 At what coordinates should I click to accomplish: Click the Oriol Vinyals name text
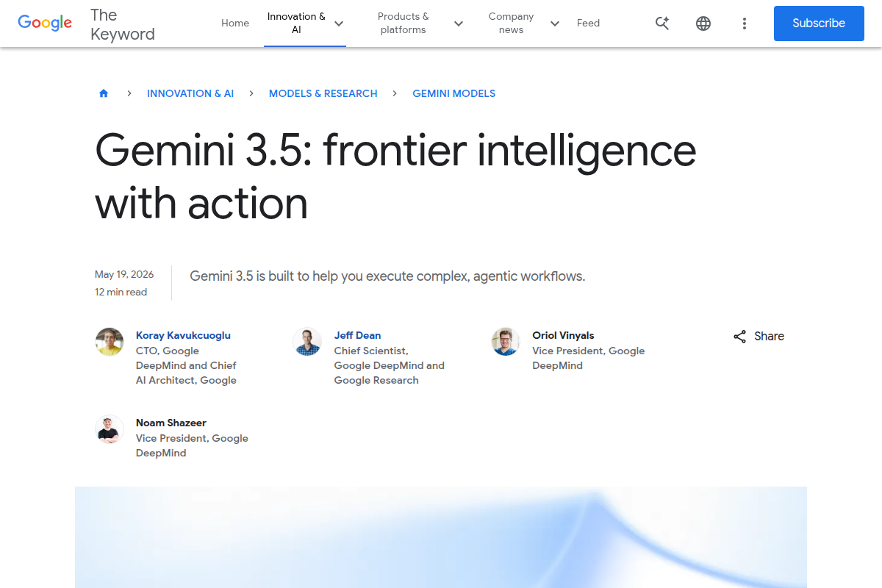click(x=563, y=335)
